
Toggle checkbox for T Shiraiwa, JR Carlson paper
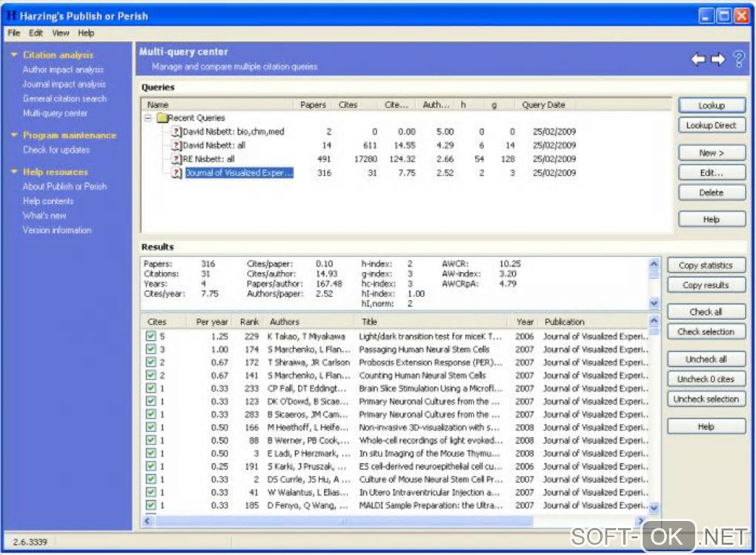click(151, 362)
